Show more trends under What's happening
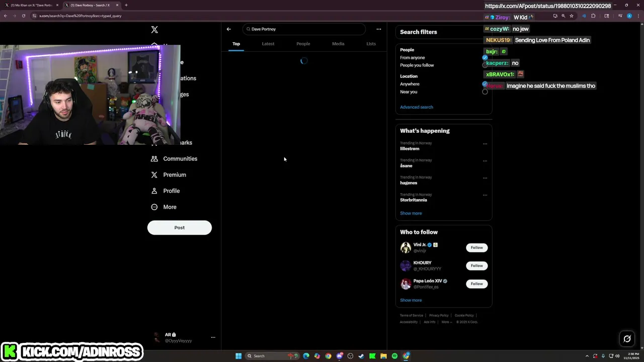Image resolution: width=644 pixels, height=362 pixels. point(411,213)
